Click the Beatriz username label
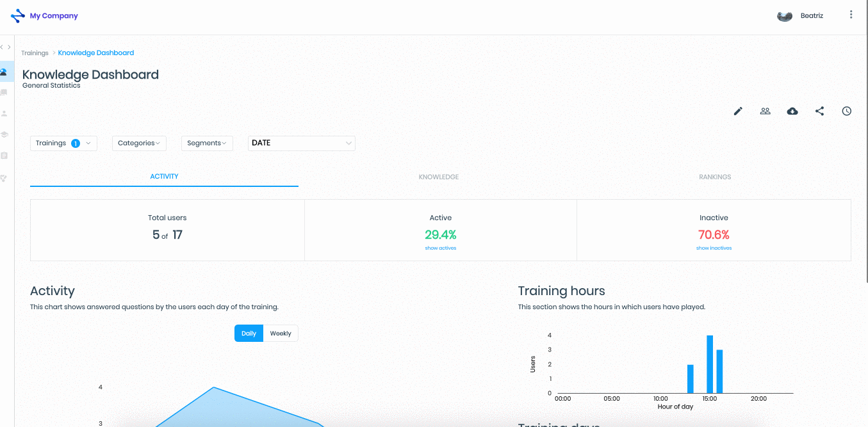 point(812,16)
